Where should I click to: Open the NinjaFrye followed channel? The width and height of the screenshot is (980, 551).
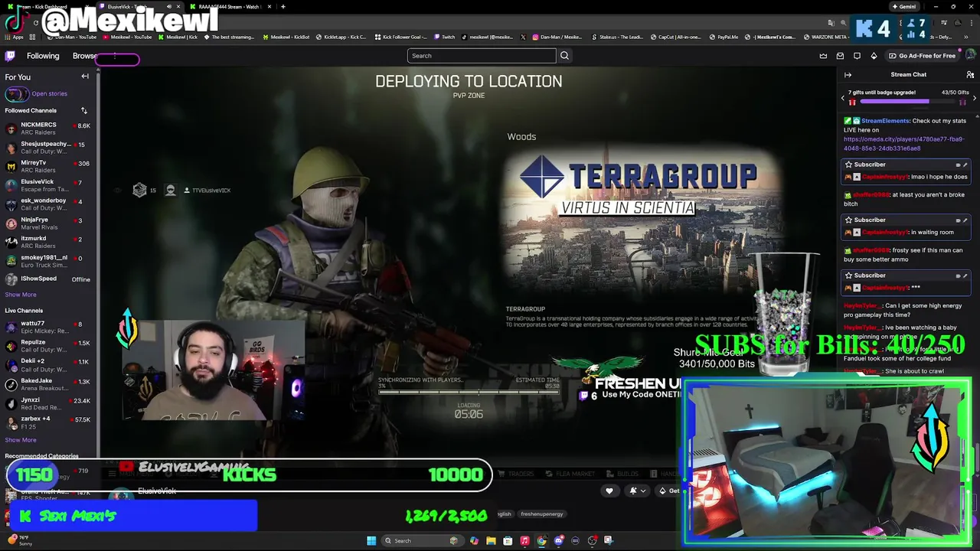(47, 223)
